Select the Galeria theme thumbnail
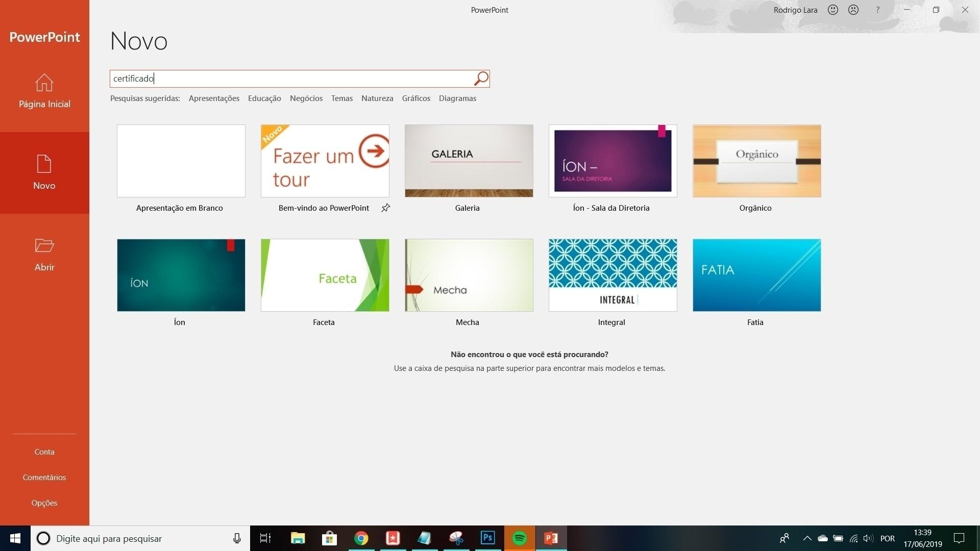 469,161
